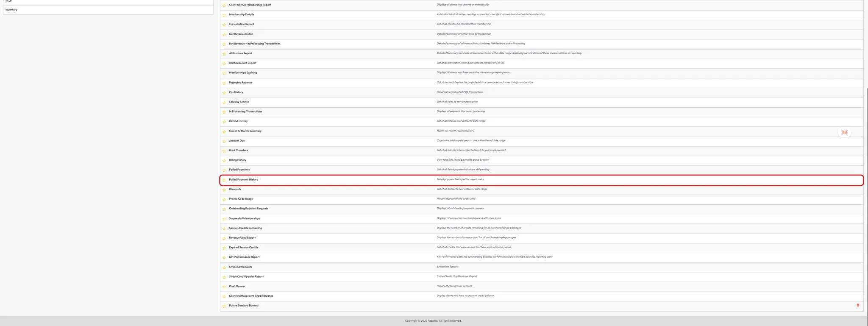This screenshot has width=868, height=326.
Task: Open the Month to Month Summary report
Action: click(245, 131)
